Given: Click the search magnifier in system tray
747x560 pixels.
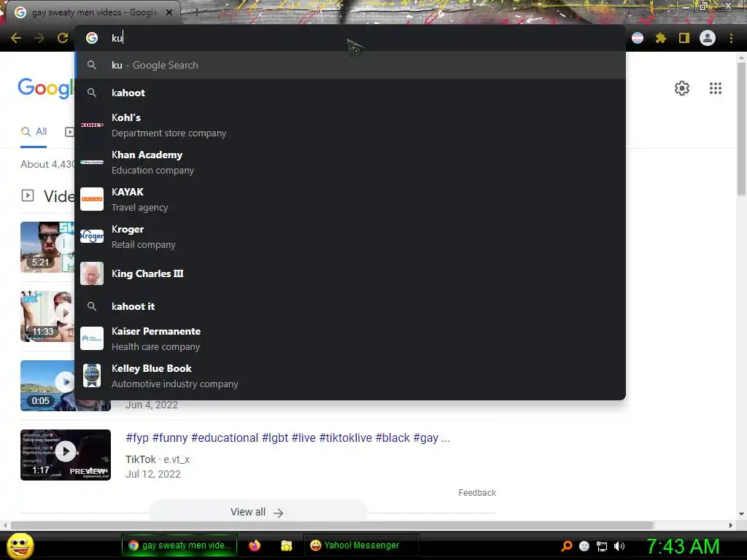Looking at the screenshot, I should [x=566, y=545].
